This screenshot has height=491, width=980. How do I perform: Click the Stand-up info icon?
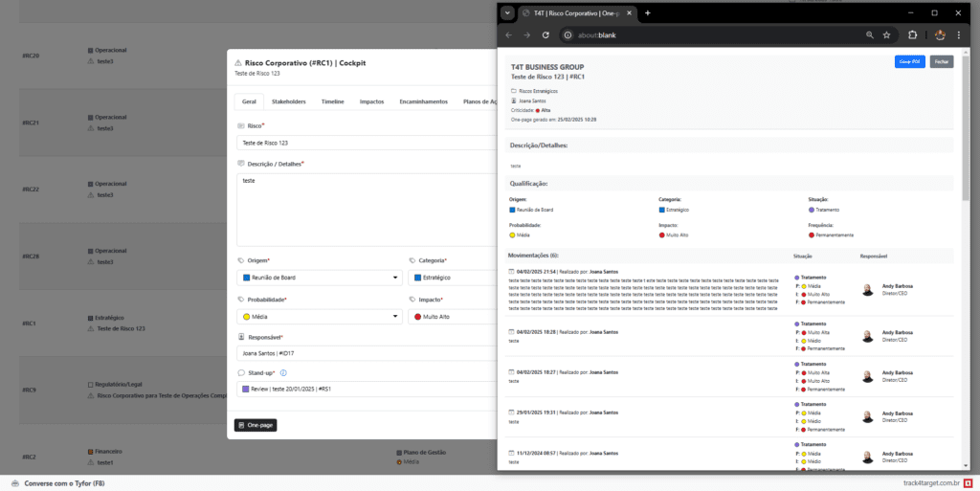pyautogui.click(x=284, y=372)
